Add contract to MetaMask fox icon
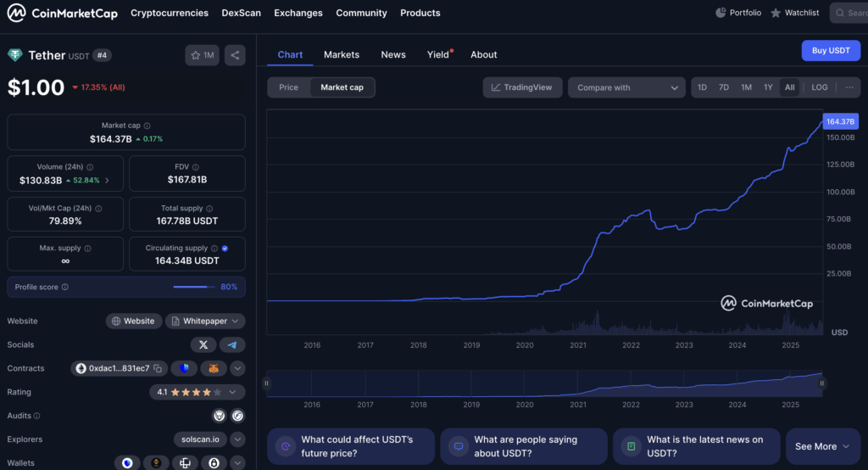 [x=213, y=368]
